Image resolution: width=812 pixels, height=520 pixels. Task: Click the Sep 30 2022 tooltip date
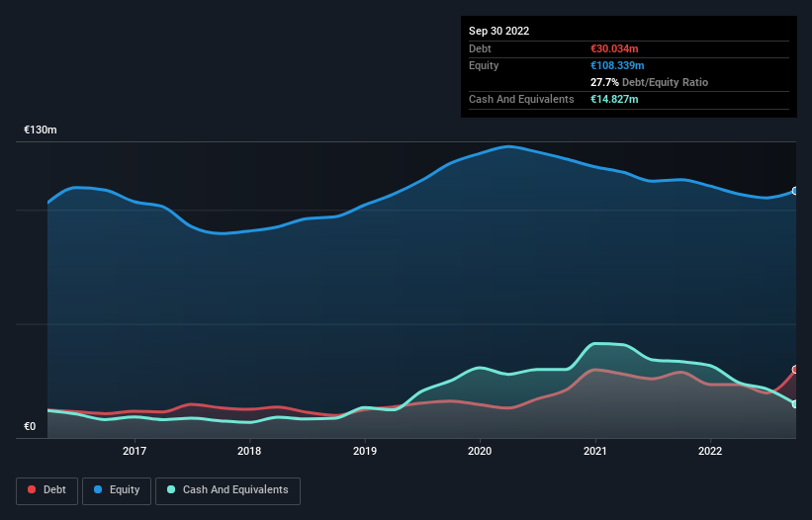[498, 31]
